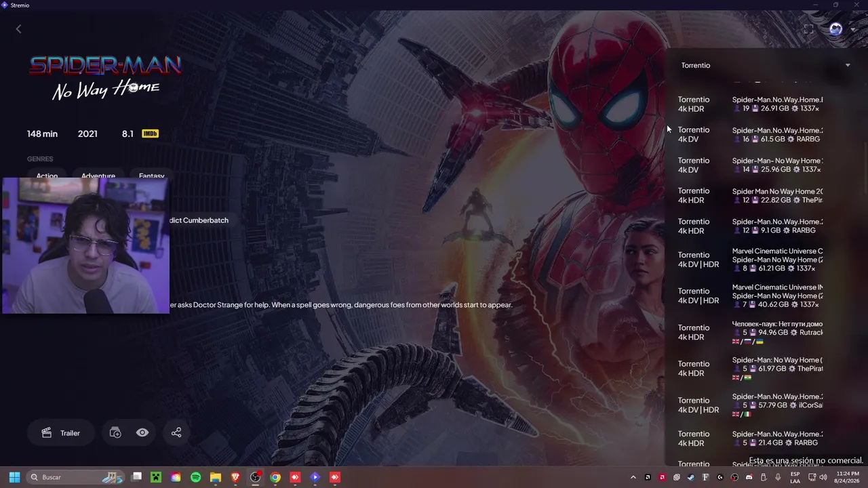Switch to OBS Studio on the taskbar
Image resolution: width=868 pixels, height=488 pixels.
tap(256, 477)
